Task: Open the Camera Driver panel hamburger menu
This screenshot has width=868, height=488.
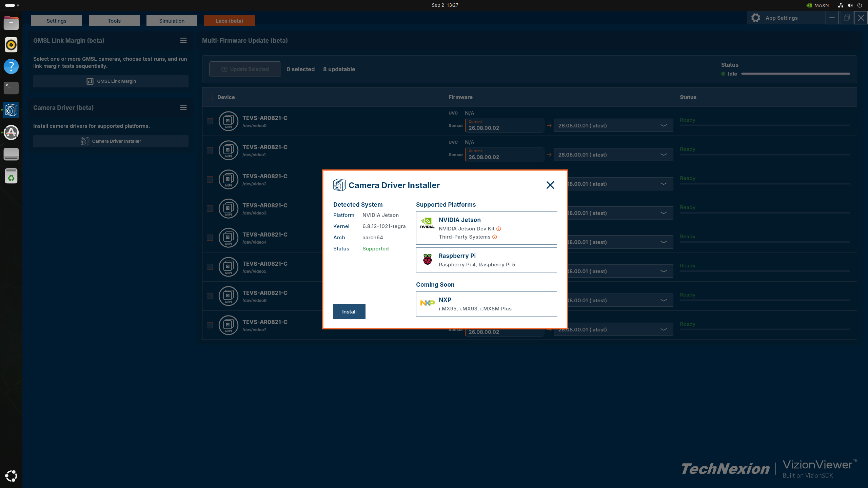Action: [x=183, y=107]
